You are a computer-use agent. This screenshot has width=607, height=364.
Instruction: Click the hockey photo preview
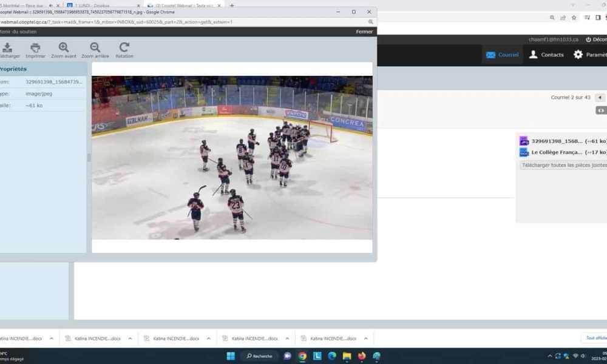point(232,157)
